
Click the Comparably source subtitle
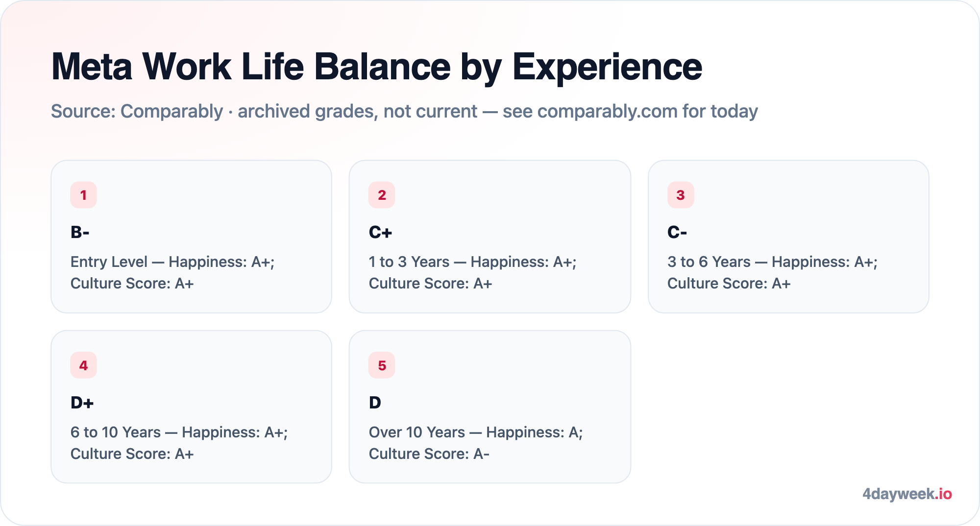pyautogui.click(x=404, y=111)
